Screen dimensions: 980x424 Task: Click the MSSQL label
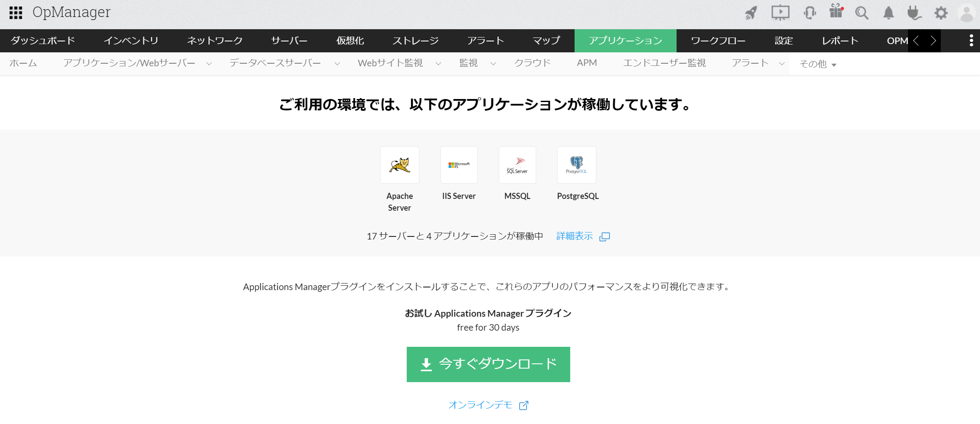click(517, 196)
